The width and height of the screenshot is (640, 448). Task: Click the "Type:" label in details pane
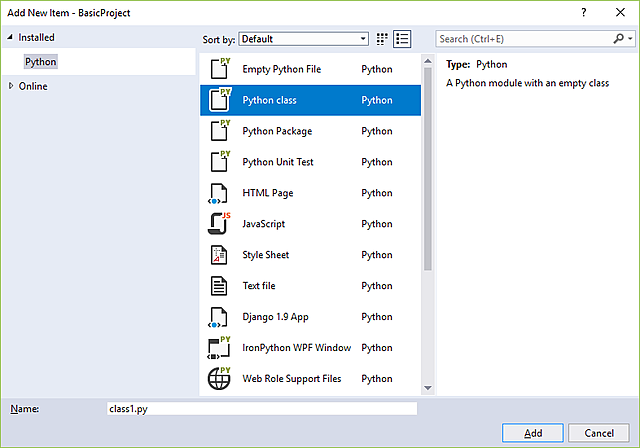pyautogui.click(x=458, y=64)
